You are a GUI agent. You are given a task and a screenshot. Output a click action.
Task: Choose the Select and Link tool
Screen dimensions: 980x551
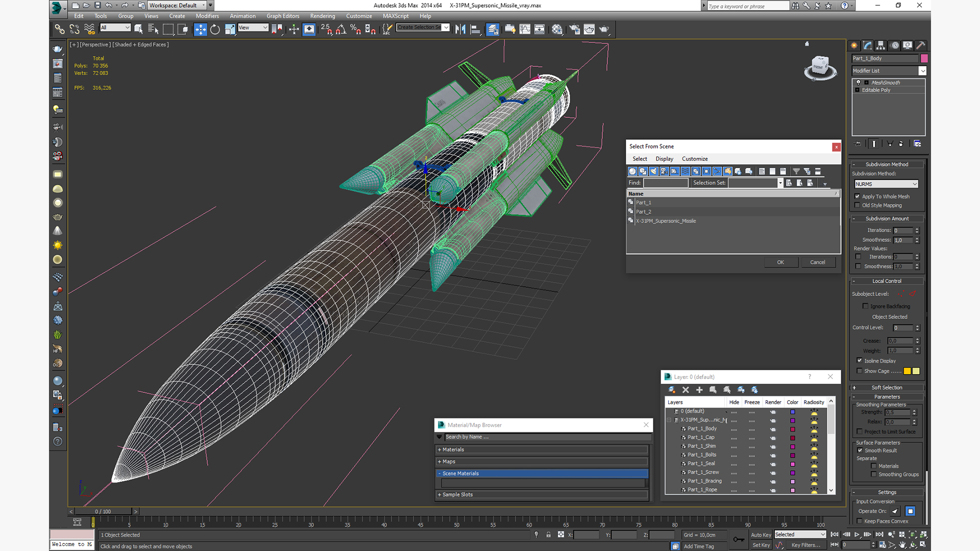pos(60,29)
